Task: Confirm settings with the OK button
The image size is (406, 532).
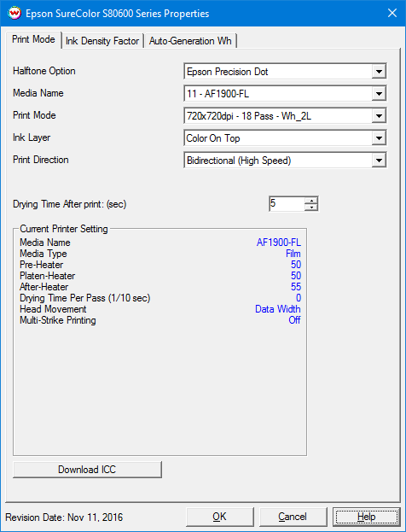Action: pyautogui.click(x=219, y=517)
